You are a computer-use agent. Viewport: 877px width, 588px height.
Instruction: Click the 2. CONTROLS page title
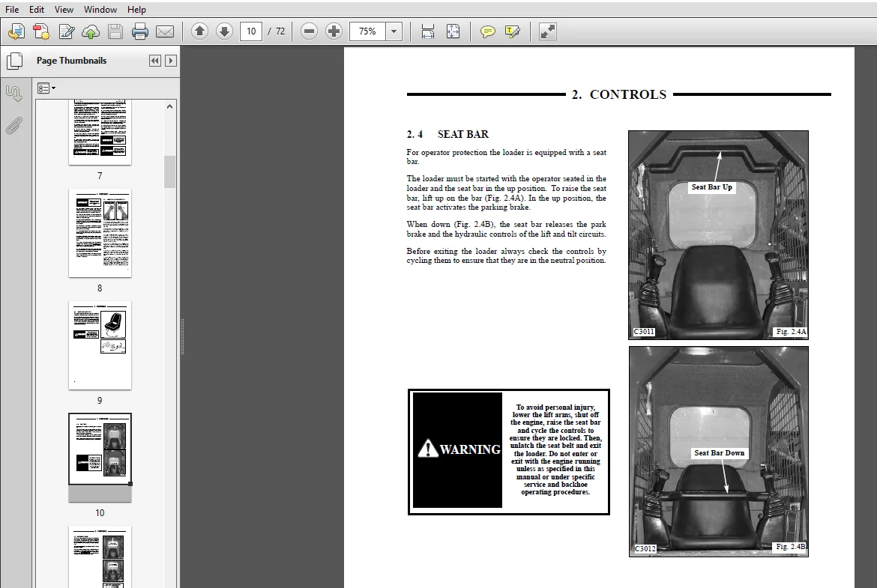[618, 94]
